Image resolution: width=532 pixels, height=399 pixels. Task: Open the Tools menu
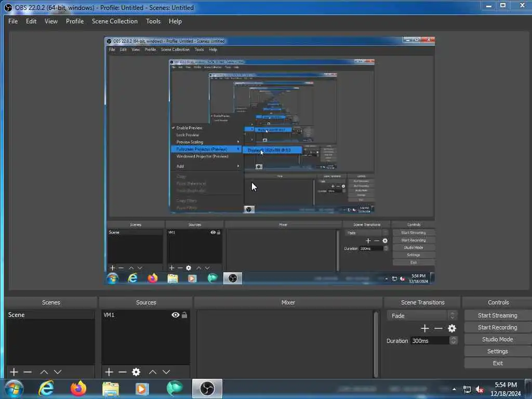[x=153, y=21]
